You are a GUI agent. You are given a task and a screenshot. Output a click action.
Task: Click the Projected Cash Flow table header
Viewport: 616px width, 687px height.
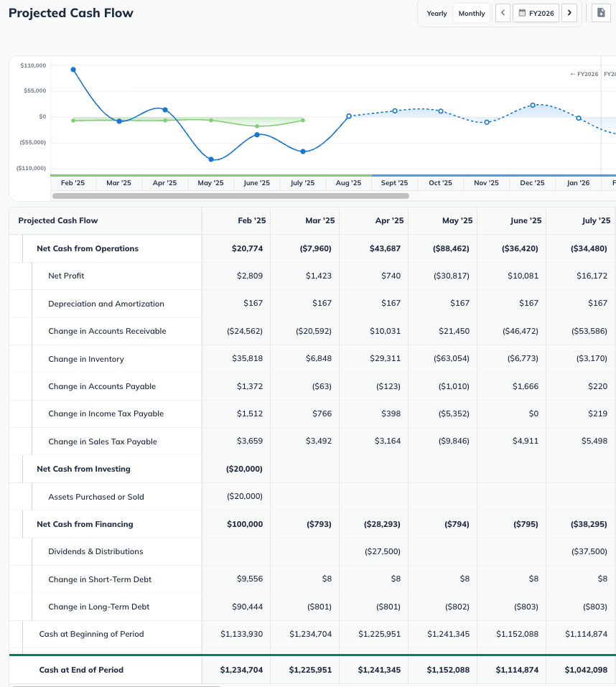click(x=58, y=220)
